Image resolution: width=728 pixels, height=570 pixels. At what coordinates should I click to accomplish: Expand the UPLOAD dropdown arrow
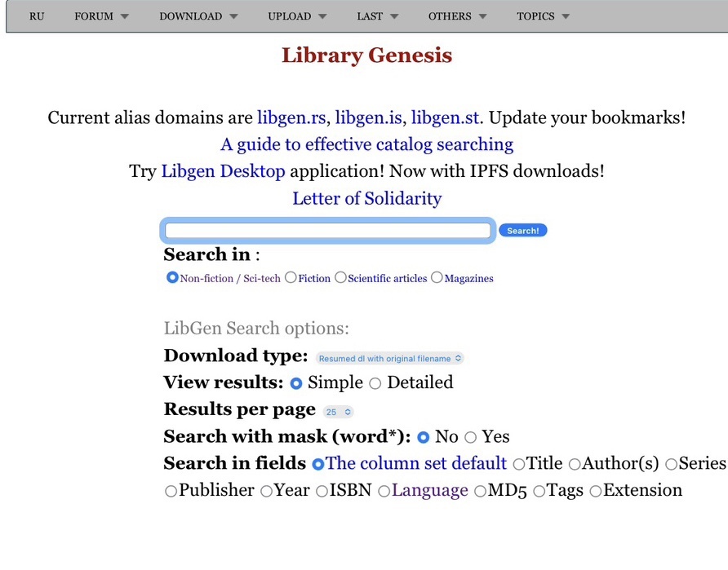322,16
